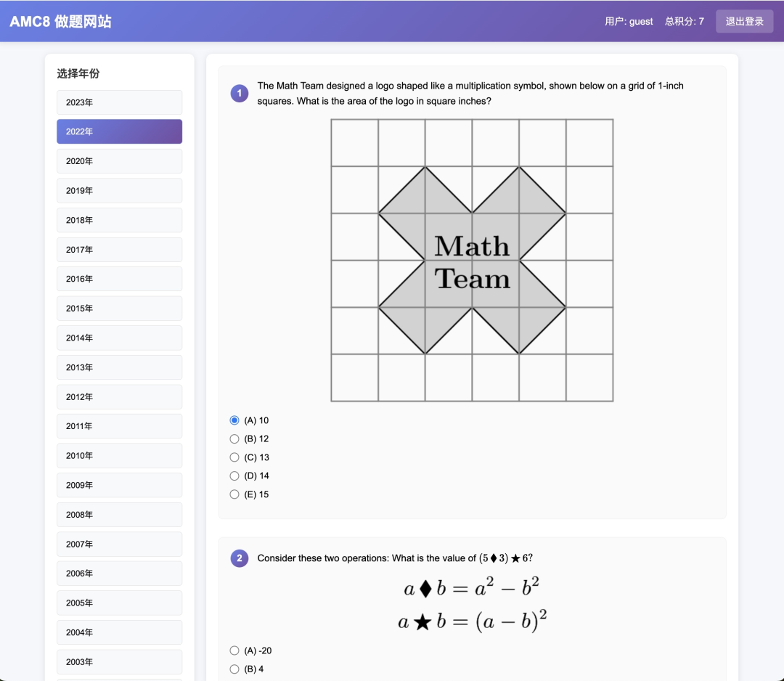Open the 2023年 problem set
The image size is (784, 681).
pyautogui.click(x=119, y=102)
